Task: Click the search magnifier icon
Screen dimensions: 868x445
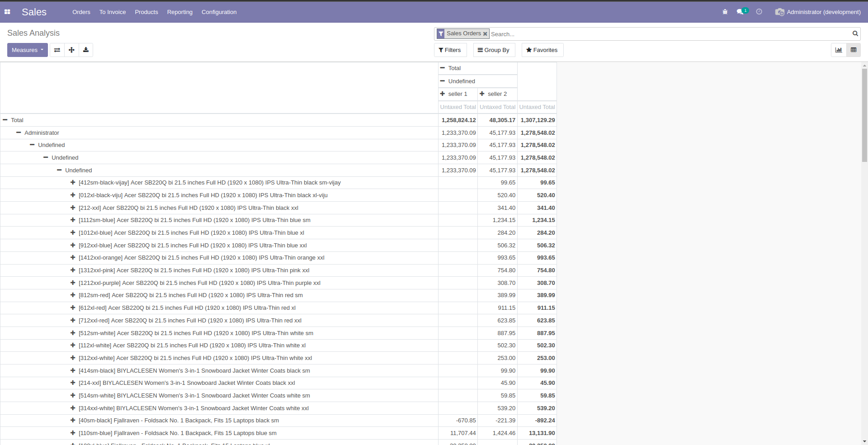Action: click(x=855, y=33)
